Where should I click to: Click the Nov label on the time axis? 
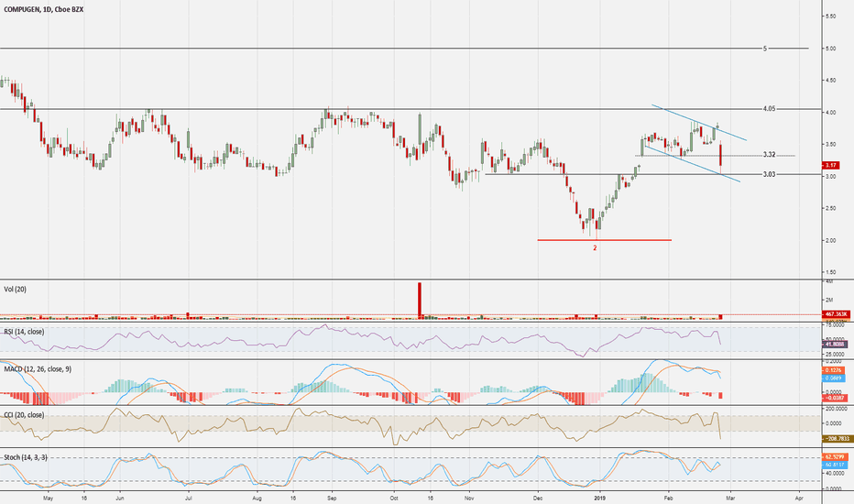[469, 498]
